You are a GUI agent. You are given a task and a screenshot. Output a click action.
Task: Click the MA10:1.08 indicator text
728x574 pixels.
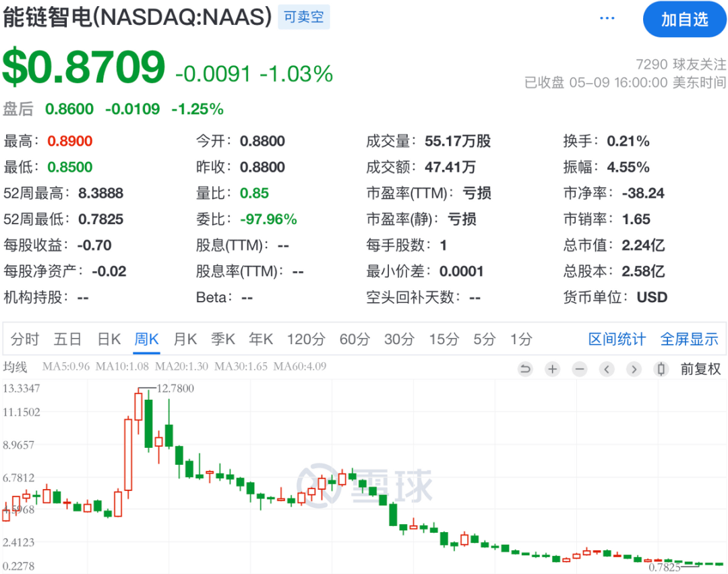click(122, 366)
